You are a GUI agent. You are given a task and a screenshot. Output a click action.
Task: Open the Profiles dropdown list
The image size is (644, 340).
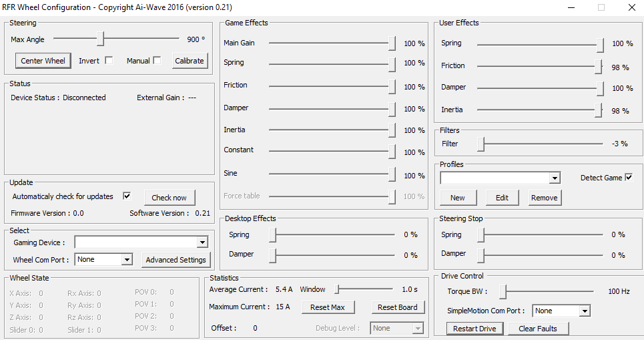click(x=554, y=178)
